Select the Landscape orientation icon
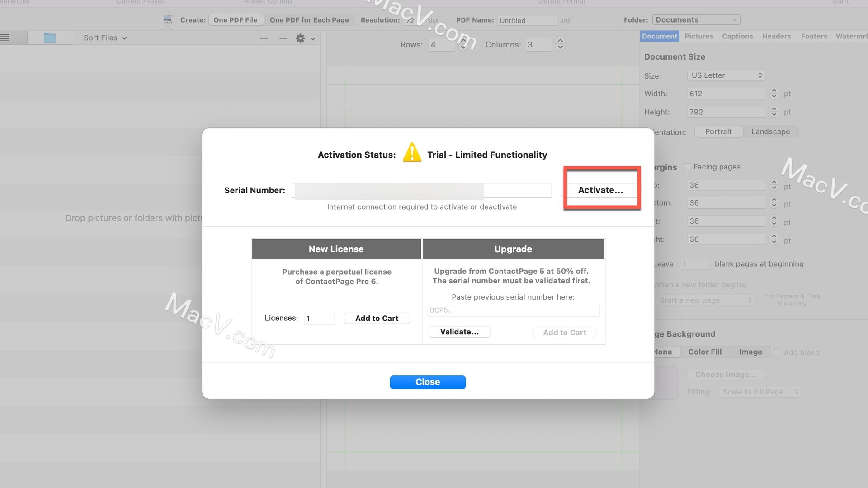 coord(770,131)
